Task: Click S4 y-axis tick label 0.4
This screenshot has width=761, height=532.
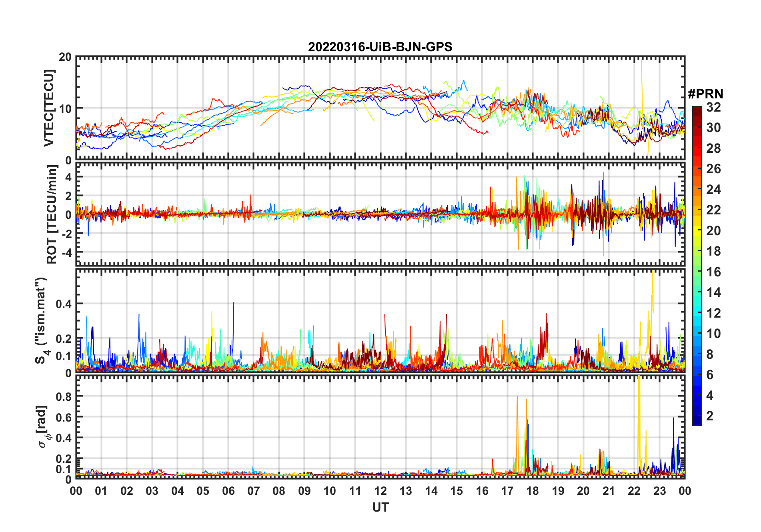Action: (x=64, y=304)
